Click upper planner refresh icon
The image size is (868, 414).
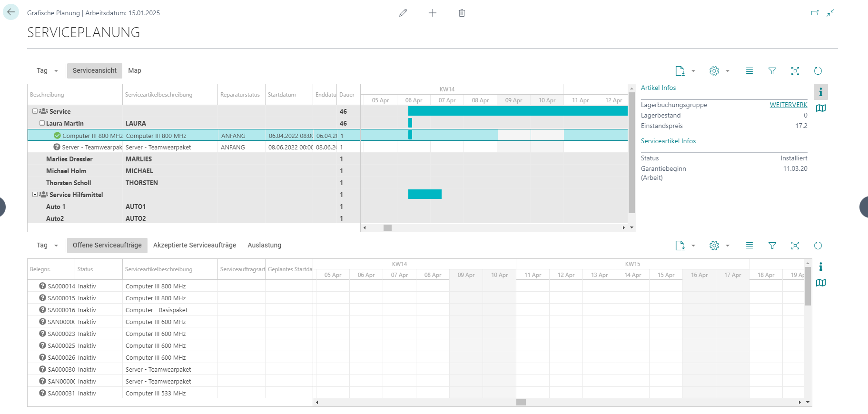tap(818, 71)
